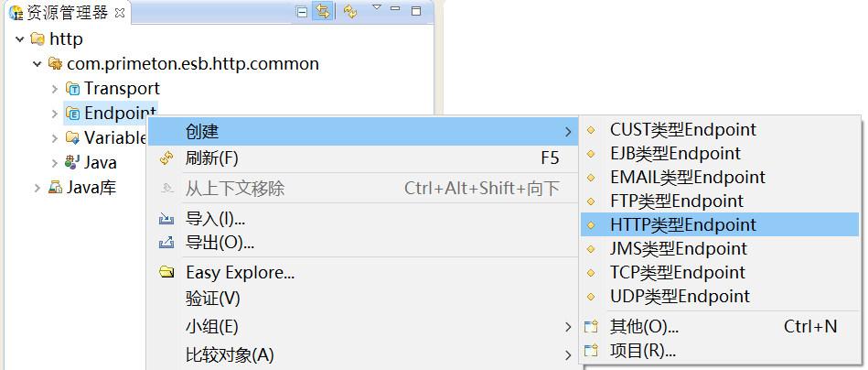Screen dimensions: 868x370
Task: Click the Collapse All toolbar icon
Action: pyautogui.click(x=303, y=12)
